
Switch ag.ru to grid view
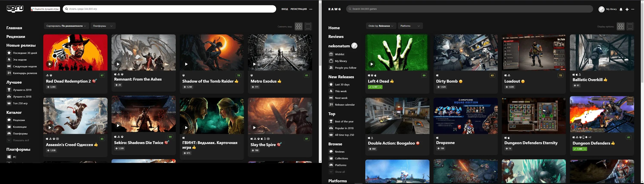pos(299,26)
